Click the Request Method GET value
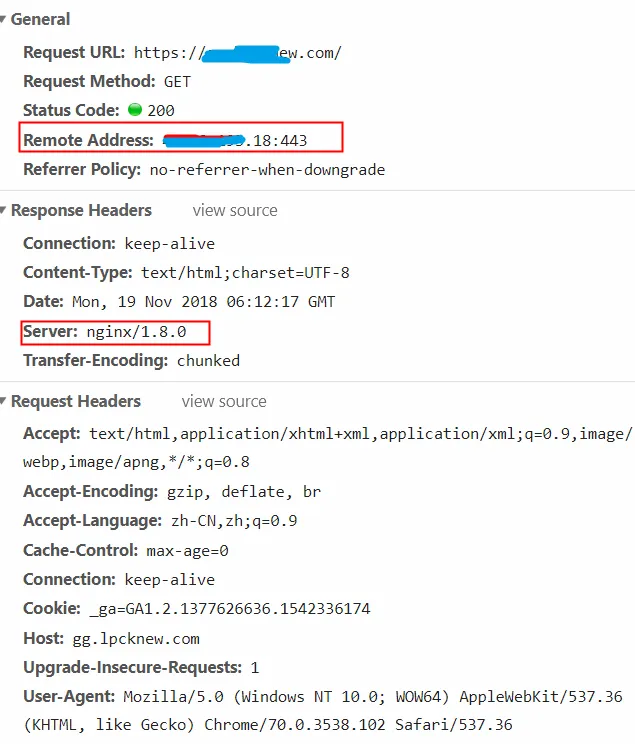The image size is (635, 744). coord(177,82)
